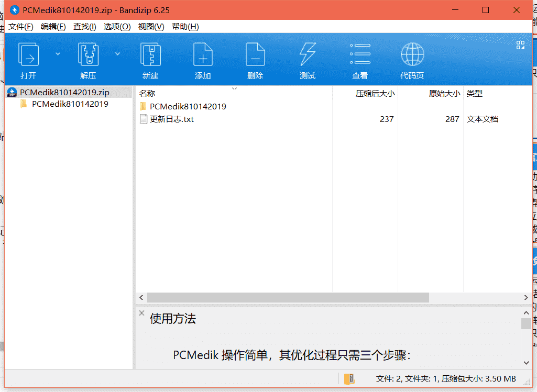Open the 编辑(E) menu

(53, 27)
